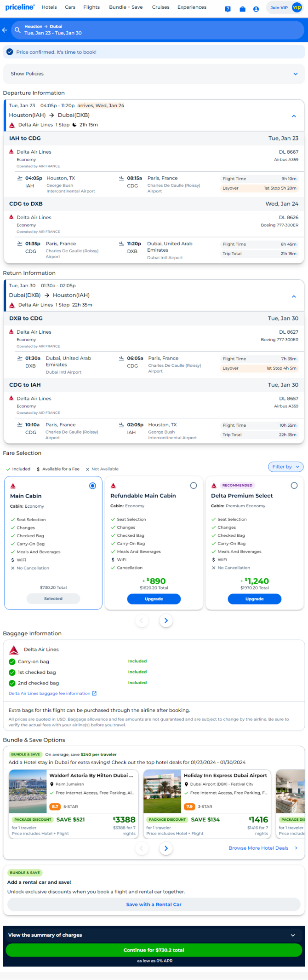Show next hotel deals with right arrow
Screen dimensions: 308x980
pyautogui.click(x=166, y=848)
